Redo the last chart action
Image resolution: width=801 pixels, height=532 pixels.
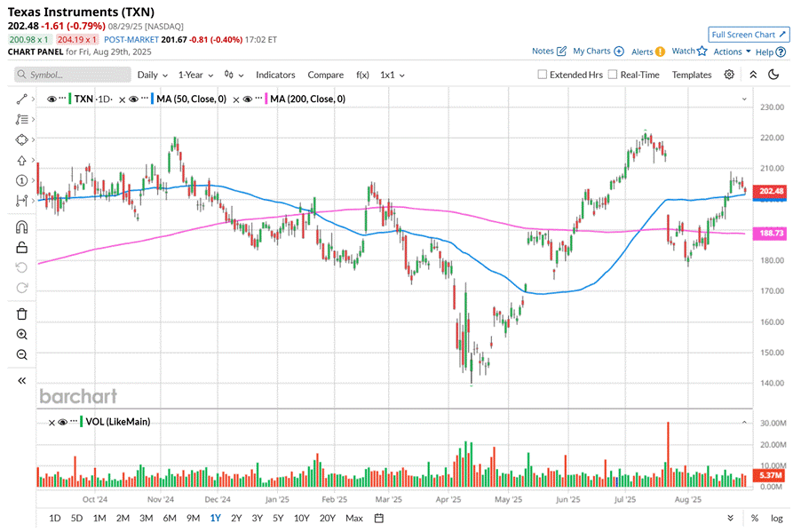(21, 288)
